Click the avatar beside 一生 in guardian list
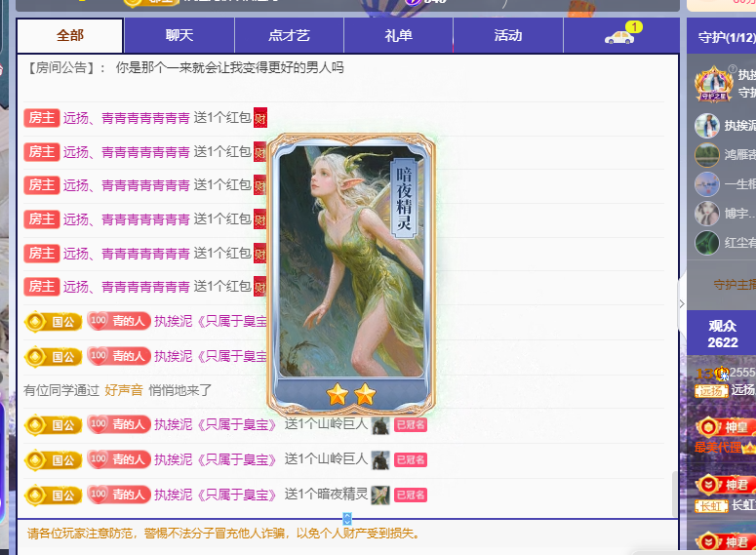 click(x=707, y=184)
